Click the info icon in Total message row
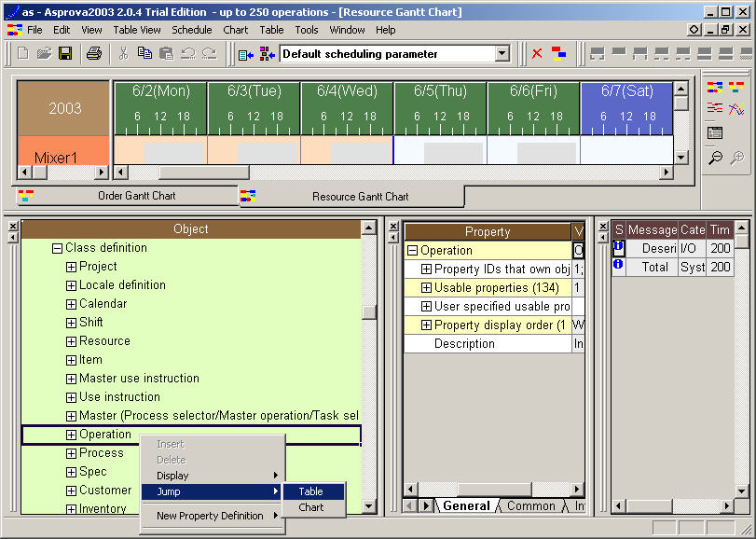The image size is (756, 539). coord(618,265)
